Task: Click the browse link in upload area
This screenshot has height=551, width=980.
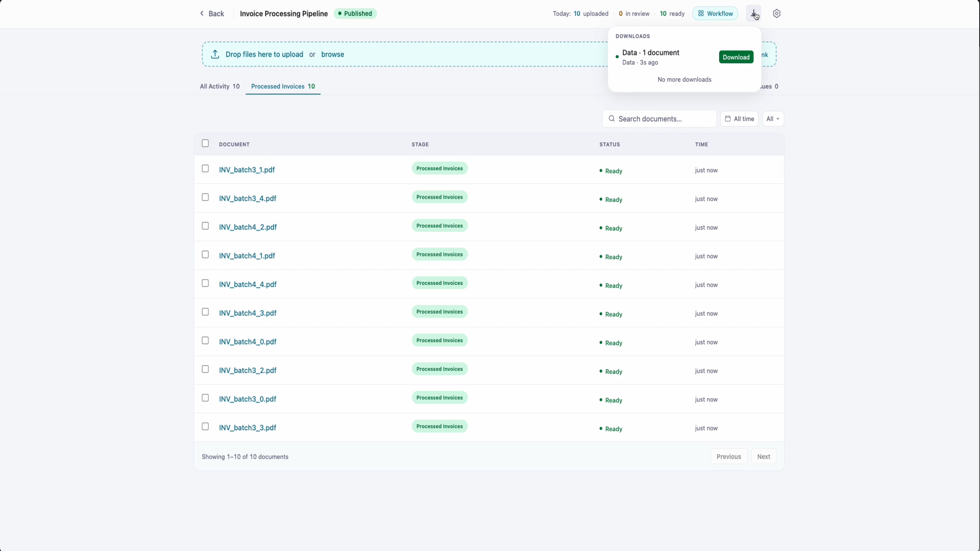Action: click(x=332, y=54)
